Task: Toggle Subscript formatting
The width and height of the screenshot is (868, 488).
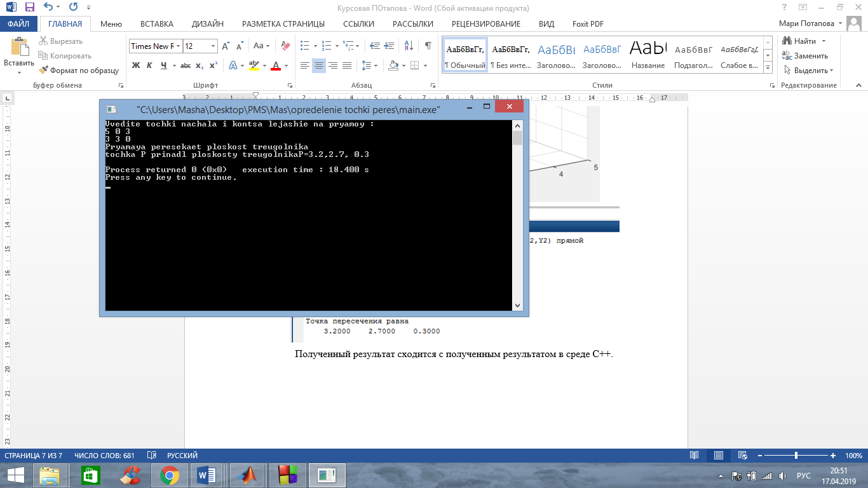Action: coord(200,65)
